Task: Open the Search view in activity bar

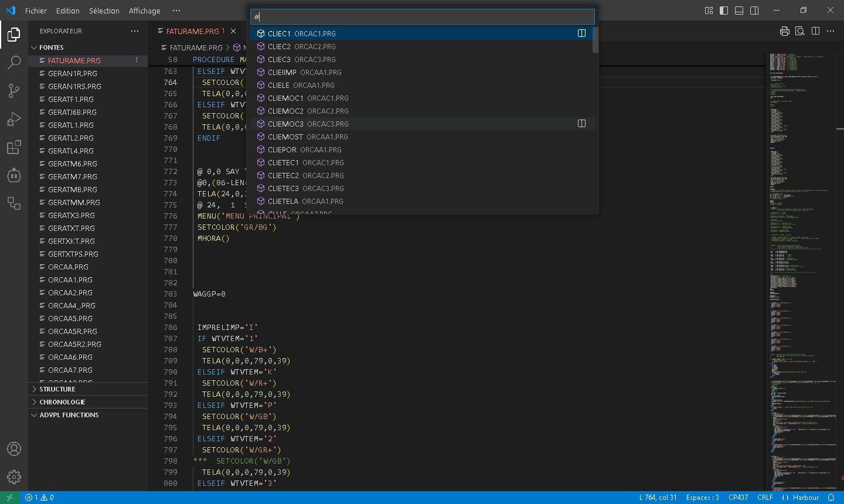Action: point(14,62)
